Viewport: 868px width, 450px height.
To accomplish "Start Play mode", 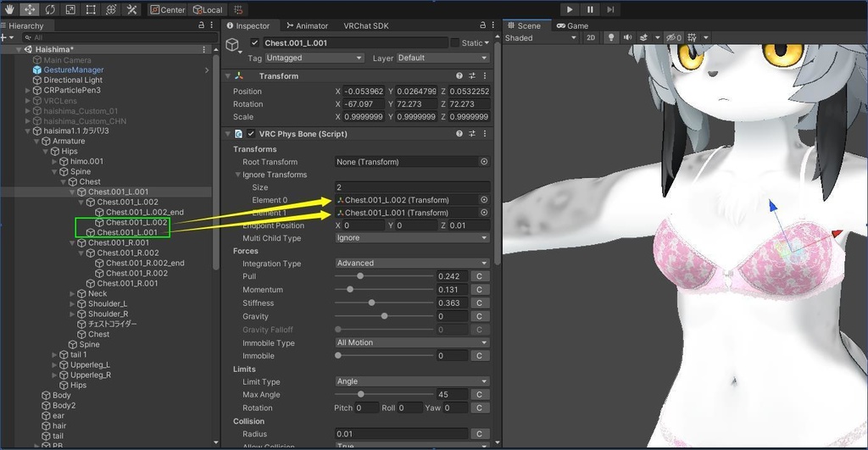I will [x=570, y=9].
